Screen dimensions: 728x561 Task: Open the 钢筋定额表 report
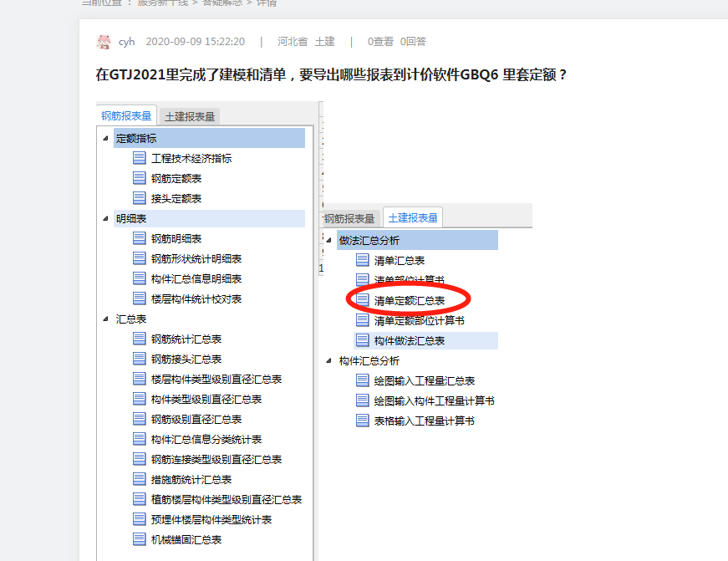click(176, 178)
